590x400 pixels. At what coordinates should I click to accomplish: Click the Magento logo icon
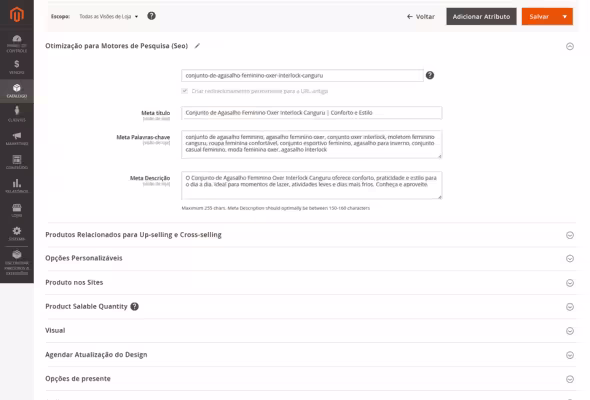tap(17, 14)
